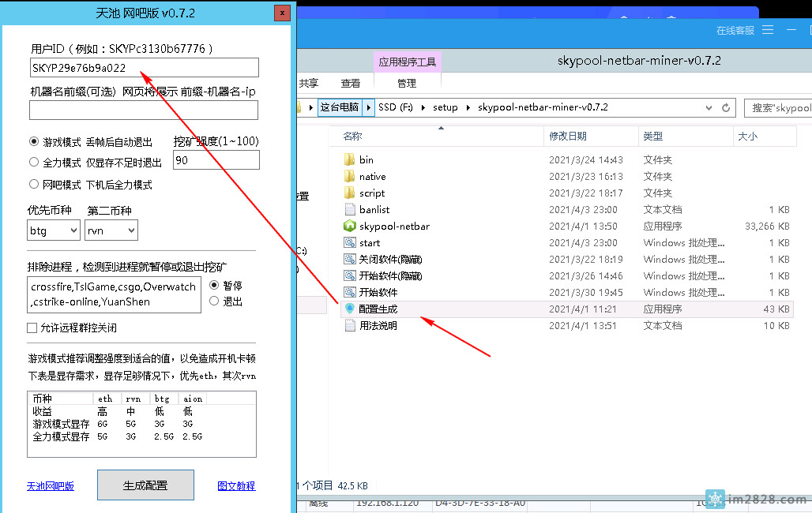The height and width of the screenshot is (513, 812).
Task: Select the script folder icon
Action: 350,193
